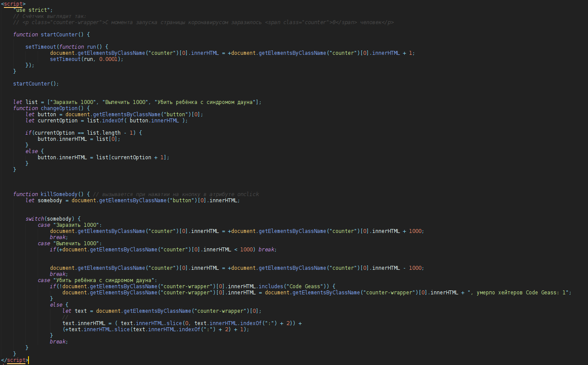Click the list variable name in its let declaration
588x365 pixels.
click(32, 102)
